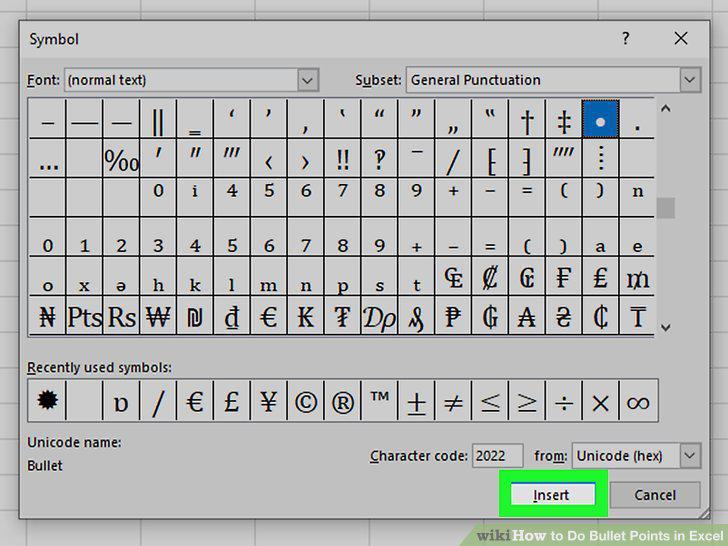Select the new shekel symbol

(195, 317)
